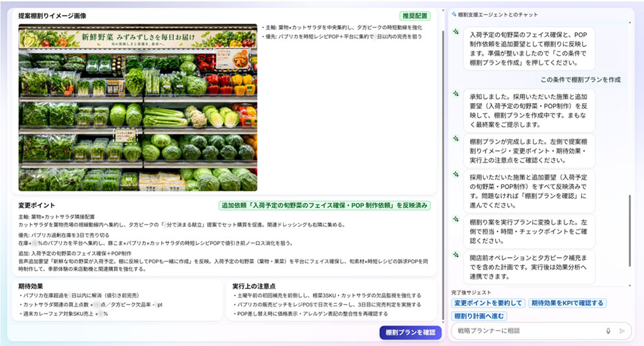This screenshot has height=346, width=644.
Task: Click top note 優先: パプリカを時短レシピPOP＋平台に集約
Action: (342, 37)
